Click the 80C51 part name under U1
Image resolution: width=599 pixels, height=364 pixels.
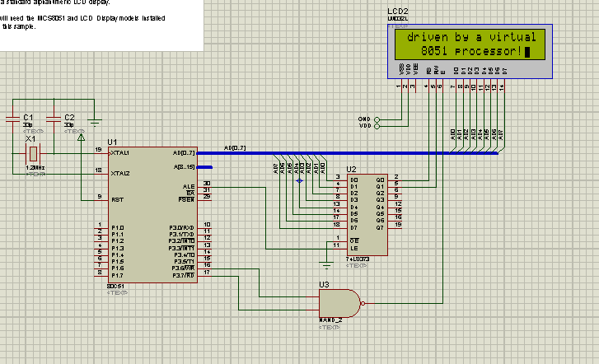click(x=115, y=286)
